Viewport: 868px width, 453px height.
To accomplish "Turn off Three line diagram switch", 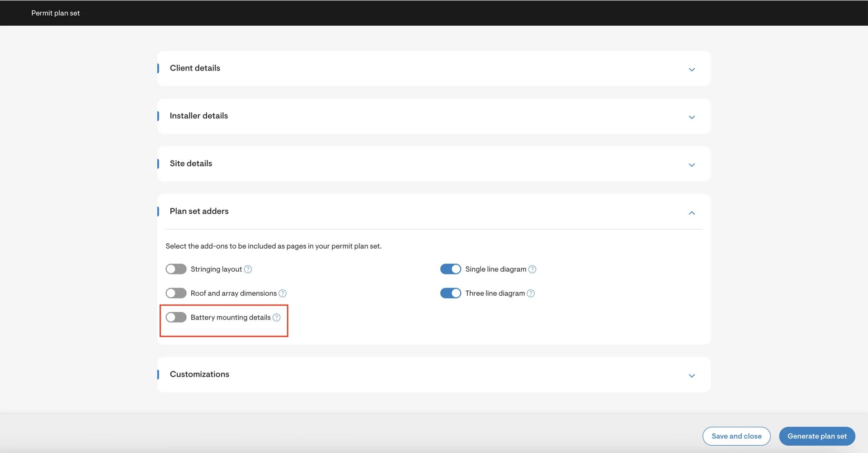I will click(x=450, y=293).
